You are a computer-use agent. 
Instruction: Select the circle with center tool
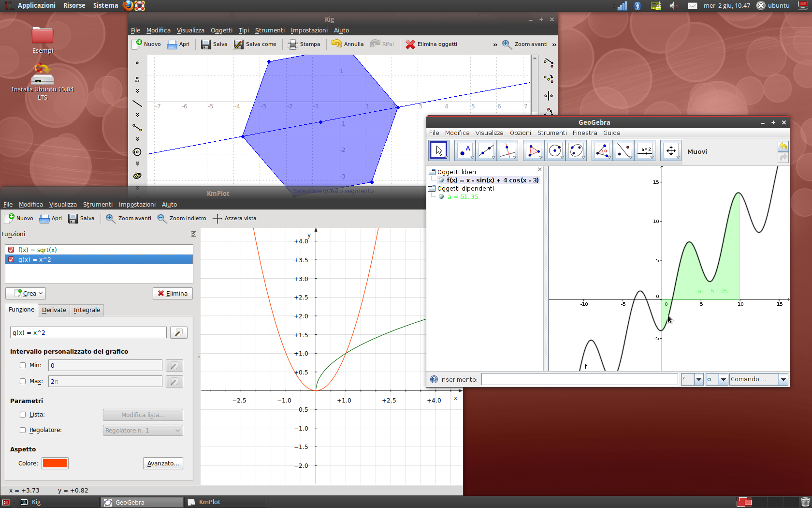555,151
